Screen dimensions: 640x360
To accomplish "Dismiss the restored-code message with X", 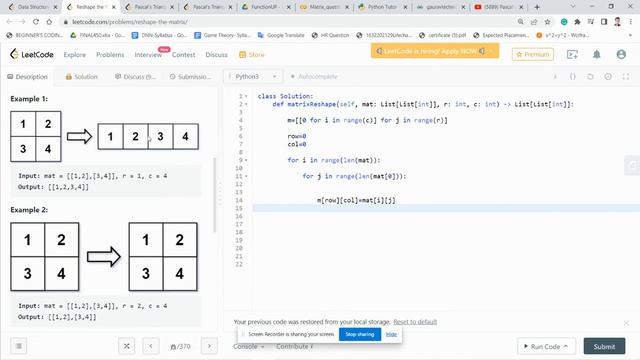I will pyautogui.click(x=626, y=323).
